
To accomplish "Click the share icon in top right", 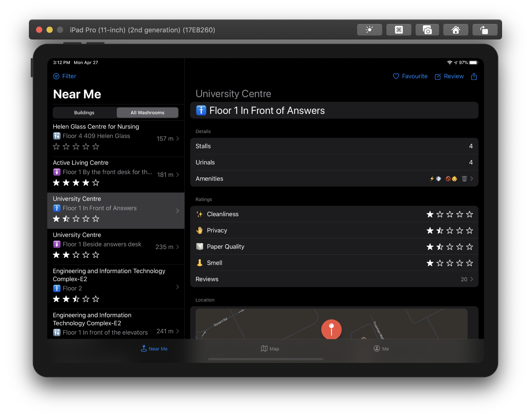I will [474, 76].
